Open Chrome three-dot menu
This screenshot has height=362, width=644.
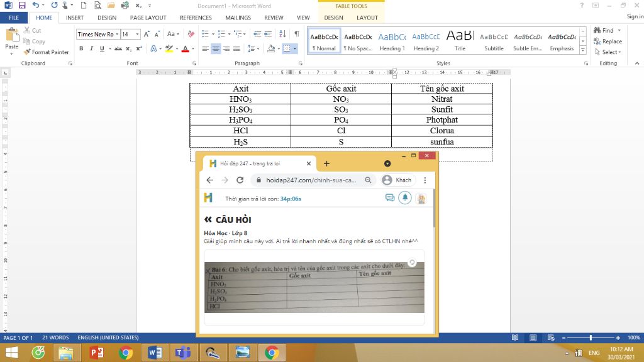[x=425, y=180]
